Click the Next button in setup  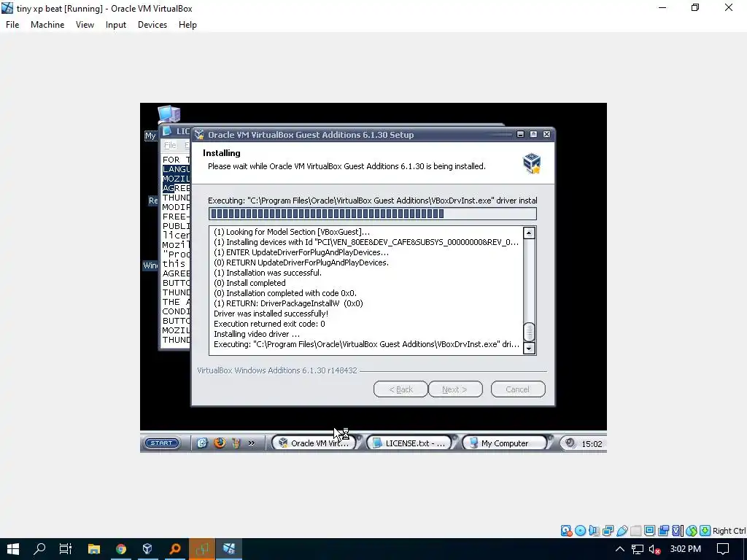(455, 389)
